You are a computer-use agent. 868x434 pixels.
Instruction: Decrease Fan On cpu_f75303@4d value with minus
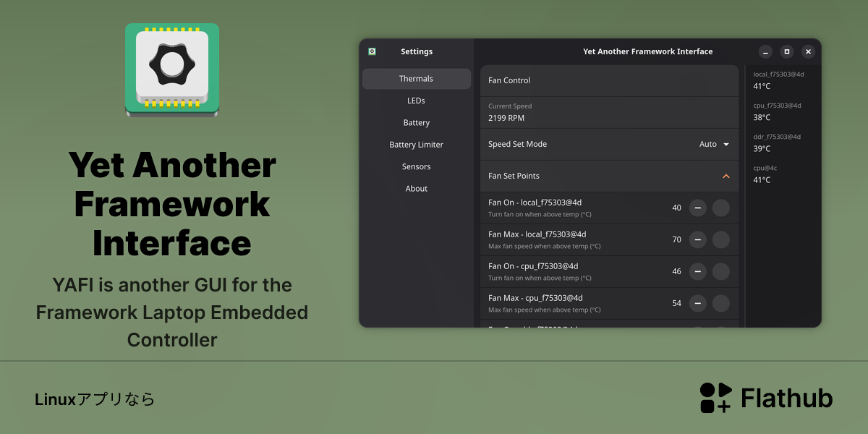(697, 272)
